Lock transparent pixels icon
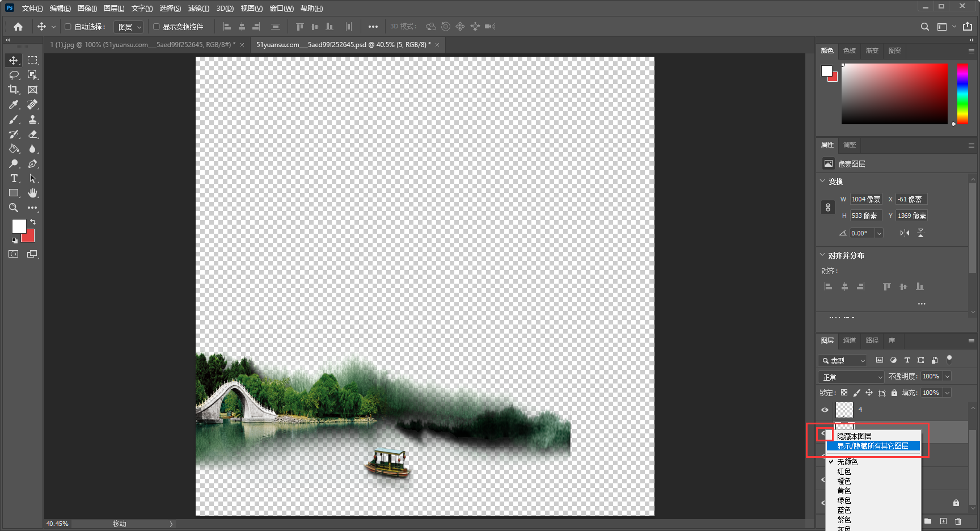The width and height of the screenshot is (980, 531). tap(844, 393)
